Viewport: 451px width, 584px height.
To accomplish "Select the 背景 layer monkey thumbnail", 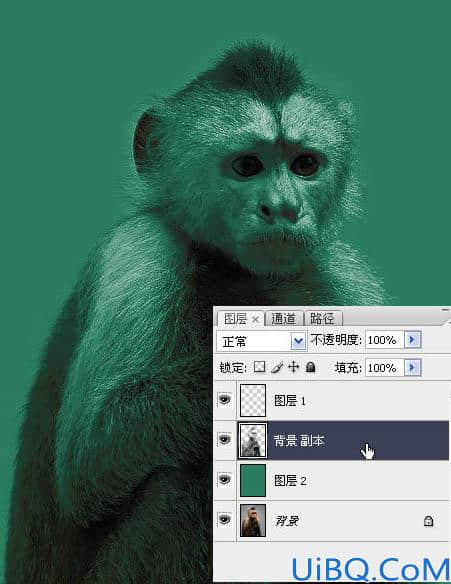I will [x=253, y=520].
